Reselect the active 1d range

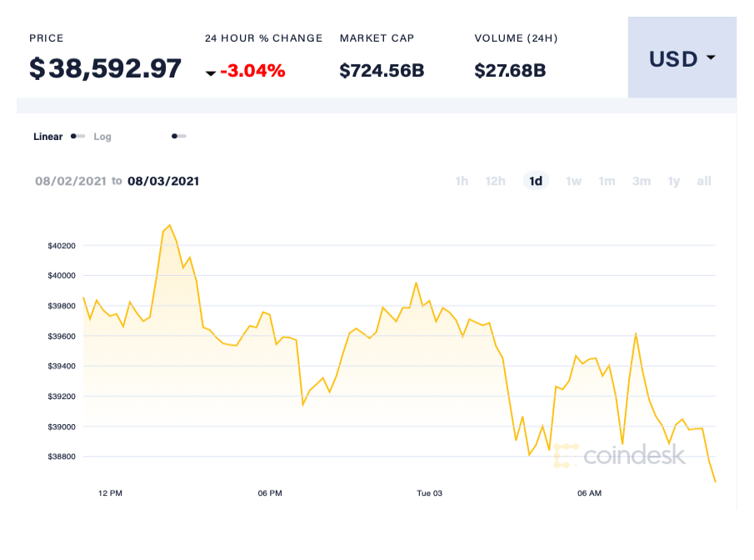(x=536, y=181)
